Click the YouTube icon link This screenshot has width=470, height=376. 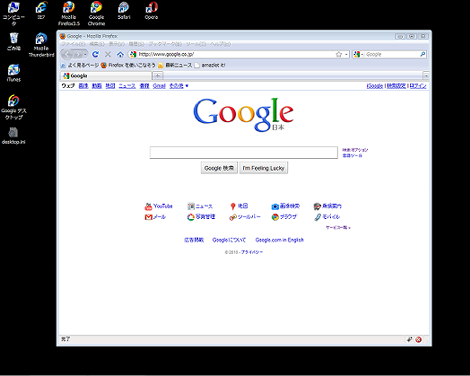tap(159, 206)
